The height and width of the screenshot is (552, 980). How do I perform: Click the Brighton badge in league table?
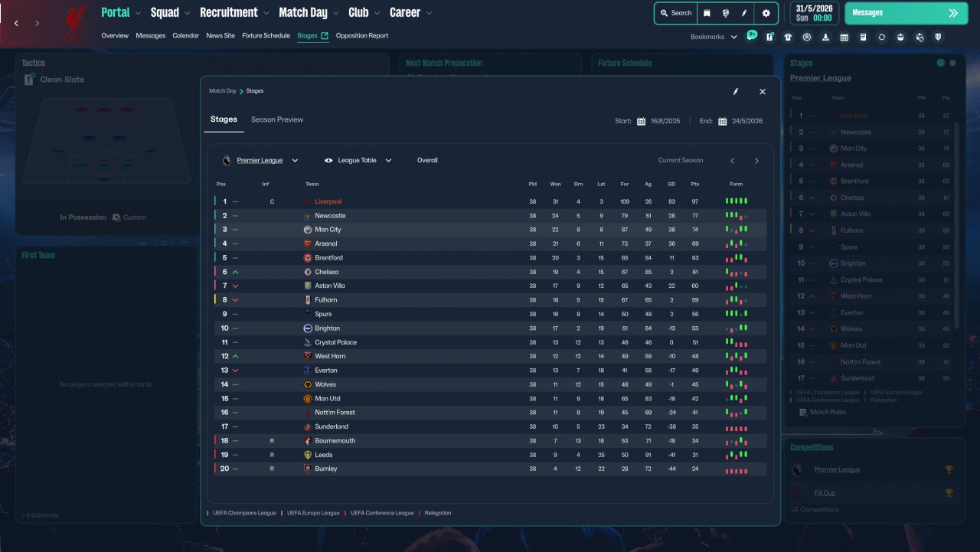(x=308, y=328)
